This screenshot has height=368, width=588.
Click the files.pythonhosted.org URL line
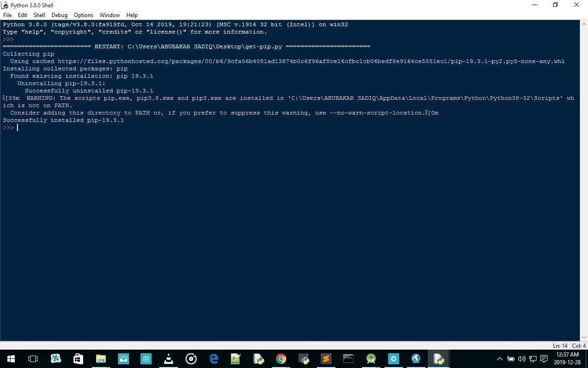pos(288,61)
